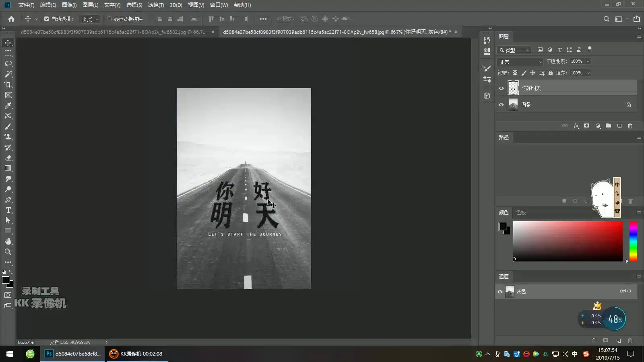Hide the 你好明天 layer

tap(501, 88)
